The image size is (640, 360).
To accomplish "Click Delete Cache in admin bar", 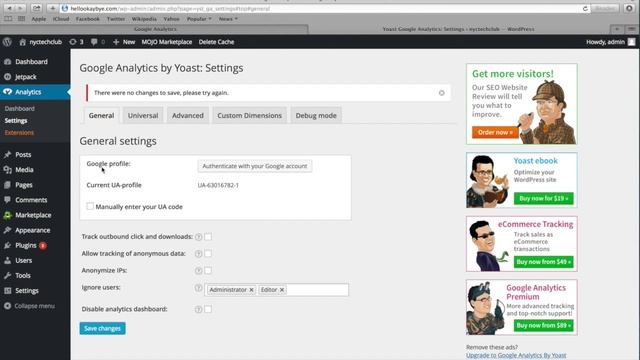I will pos(216,42).
